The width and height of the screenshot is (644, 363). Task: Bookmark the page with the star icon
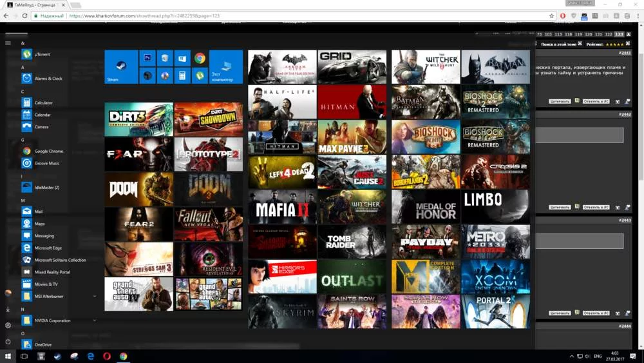point(552,15)
